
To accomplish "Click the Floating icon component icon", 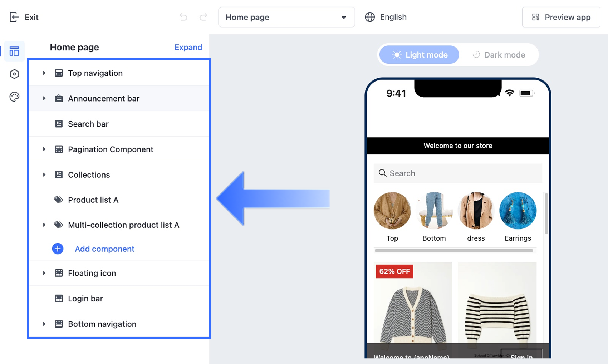I will tap(59, 273).
